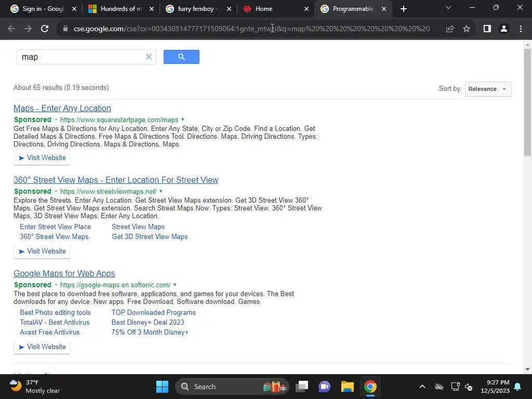Click the https://www.squarestartpage.com/maps URL
This screenshot has height=399, width=532.
[x=119, y=120]
